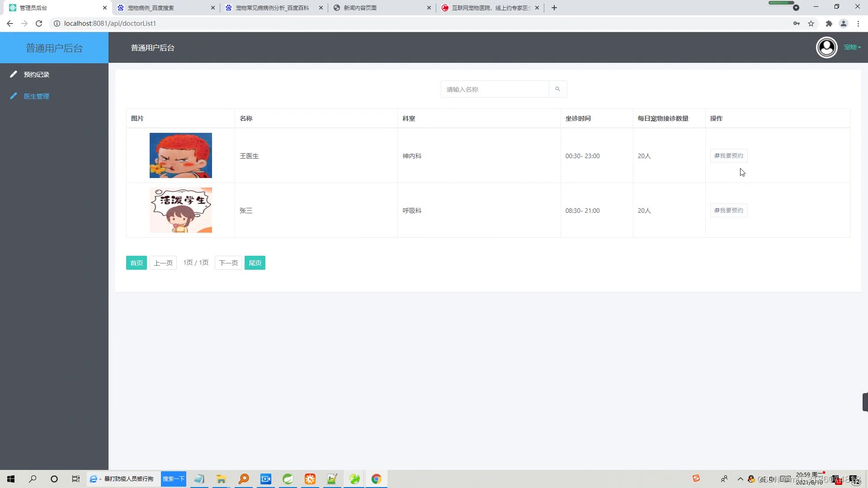The width and height of the screenshot is (868, 488).
Task: Reload the page with the refresh icon
Action: [39, 23]
